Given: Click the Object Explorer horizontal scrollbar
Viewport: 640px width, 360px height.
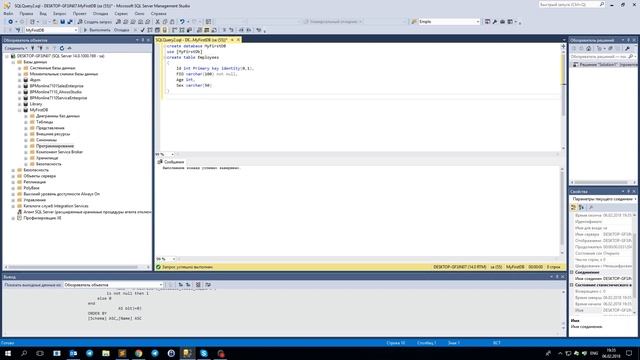Looking at the screenshot, I should click(73, 267).
